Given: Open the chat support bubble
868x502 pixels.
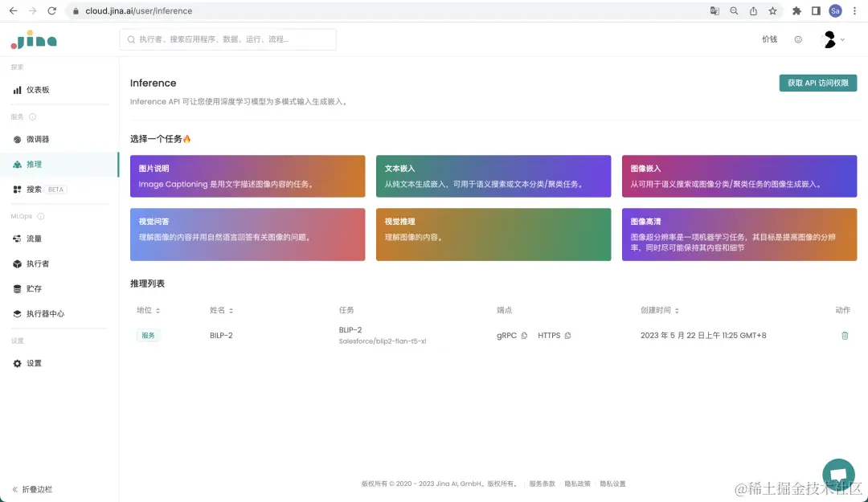Looking at the screenshot, I should (838, 474).
